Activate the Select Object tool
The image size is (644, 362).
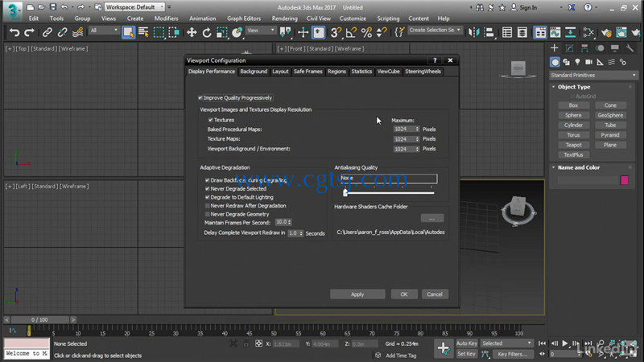pyautogui.click(x=129, y=32)
